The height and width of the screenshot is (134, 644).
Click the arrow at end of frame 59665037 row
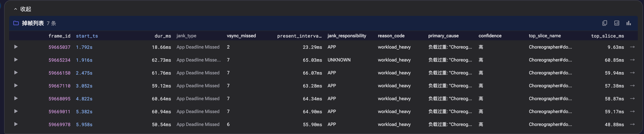point(632,47)
